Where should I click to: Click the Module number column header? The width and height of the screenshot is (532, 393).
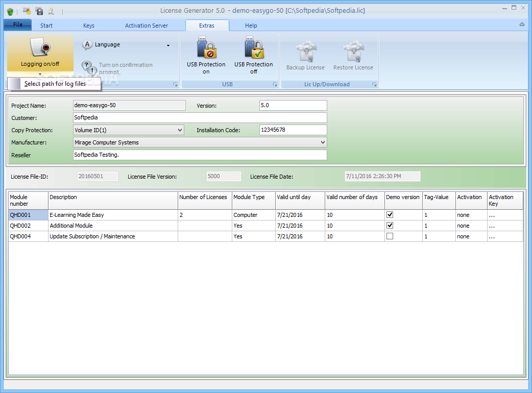click(28, 201)
